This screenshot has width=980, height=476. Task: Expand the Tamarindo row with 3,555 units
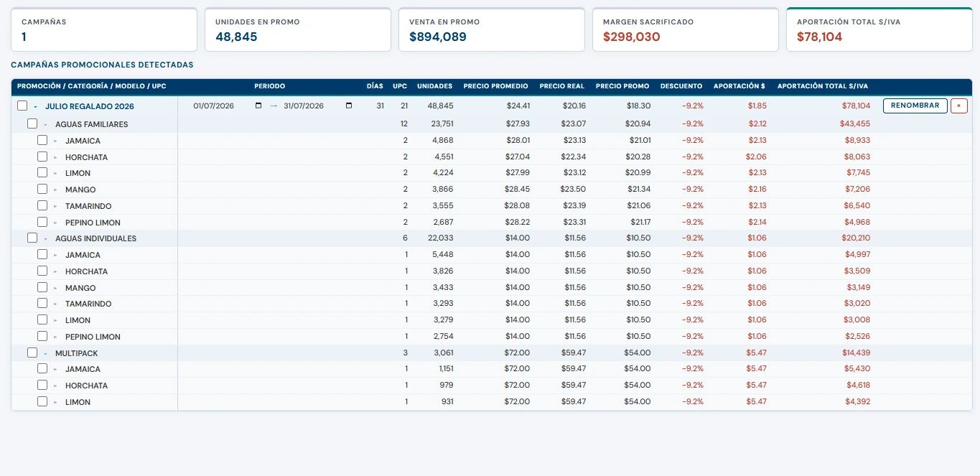[x=56, y=206]
